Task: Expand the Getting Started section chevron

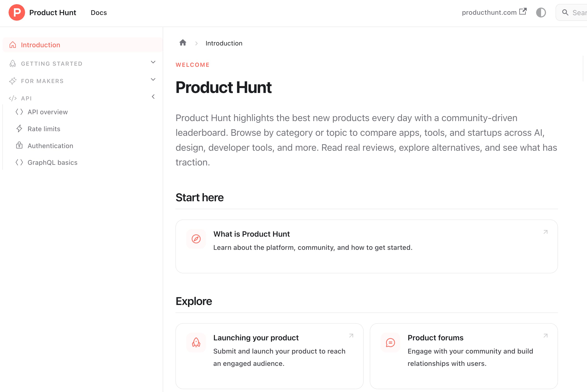Action: click(x=153, y=62)
